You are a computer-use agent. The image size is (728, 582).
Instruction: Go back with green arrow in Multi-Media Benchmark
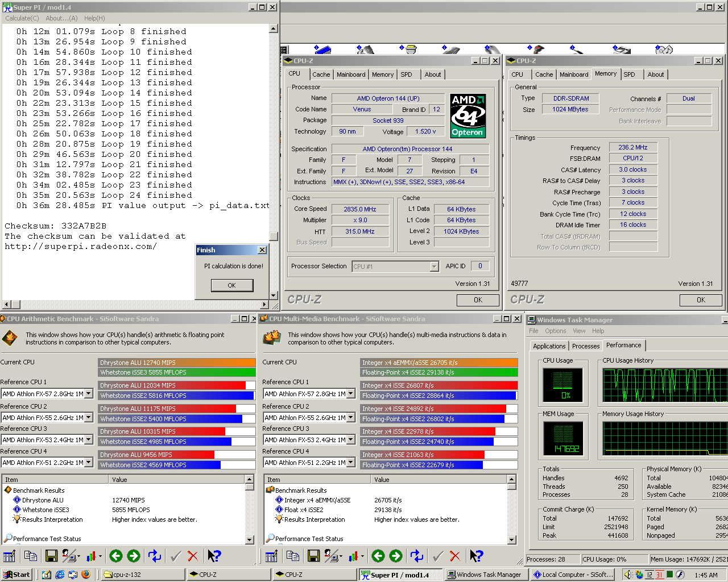tap(378, 556)
